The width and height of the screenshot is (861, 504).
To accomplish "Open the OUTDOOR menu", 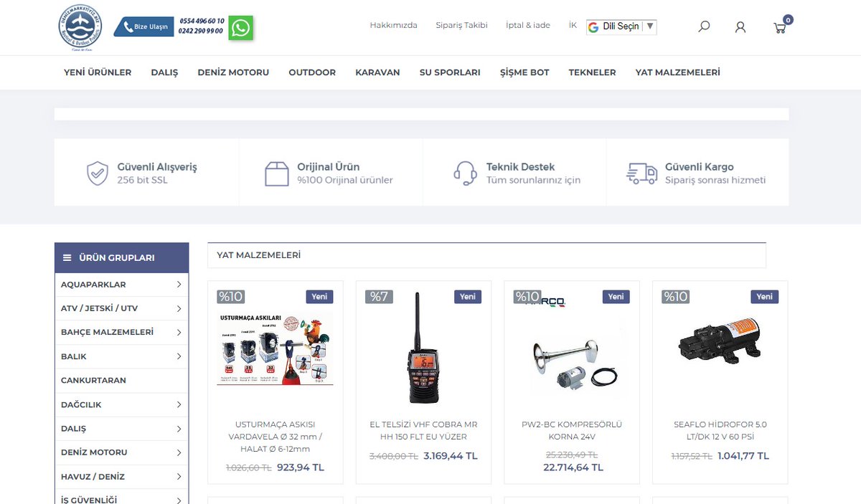I will (312, 72).
